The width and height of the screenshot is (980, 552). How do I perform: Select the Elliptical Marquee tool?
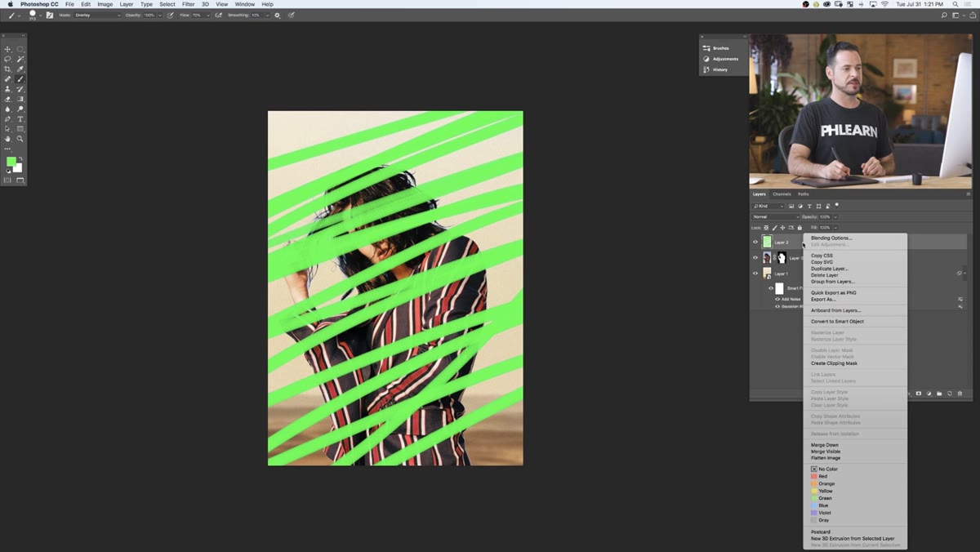coord(20,49)
